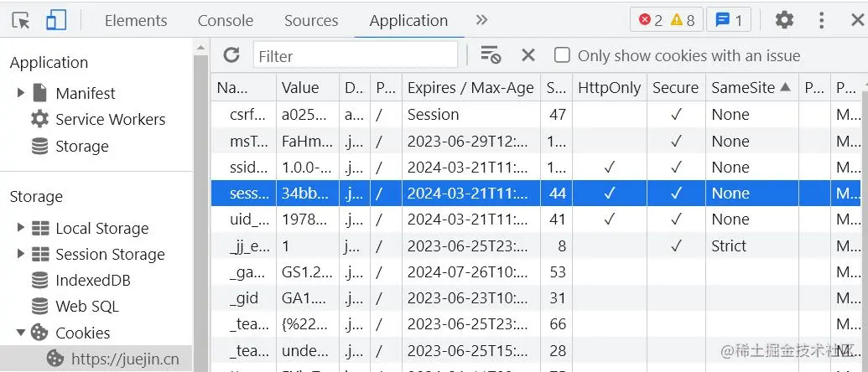868x372 pixels.
Task: Select https://juejin.cn under Cookies
Action: [x=125, y=359]
